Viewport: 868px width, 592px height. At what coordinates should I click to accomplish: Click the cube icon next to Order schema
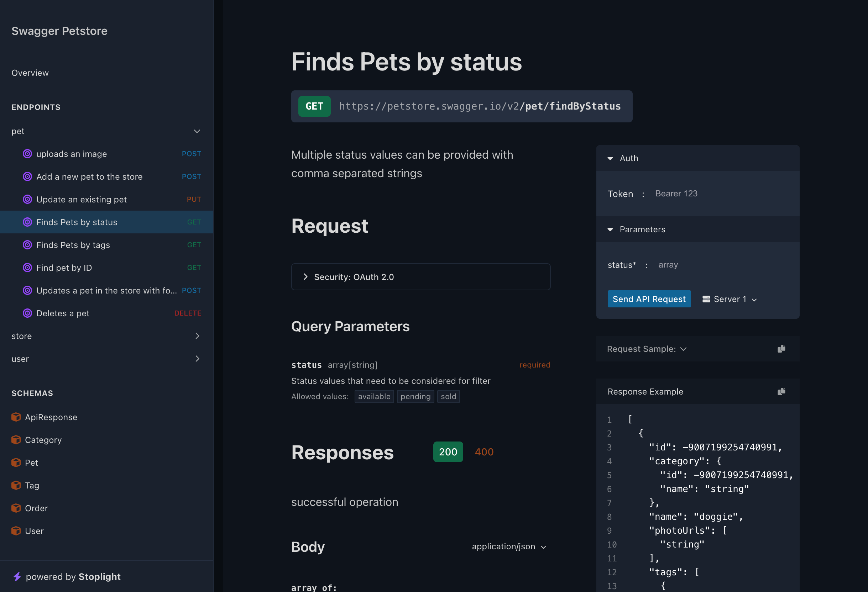click(16, 508)
